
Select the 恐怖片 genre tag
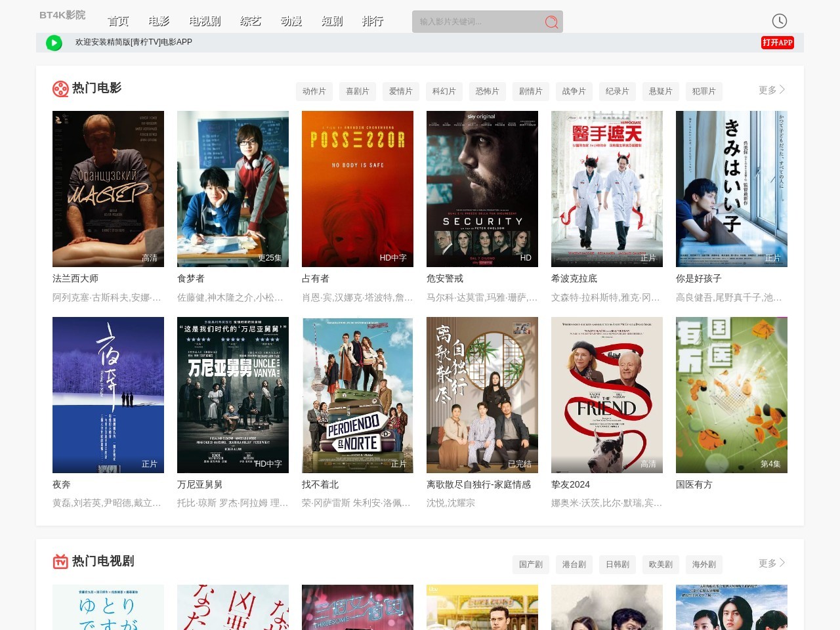click(x=487, y=91)
